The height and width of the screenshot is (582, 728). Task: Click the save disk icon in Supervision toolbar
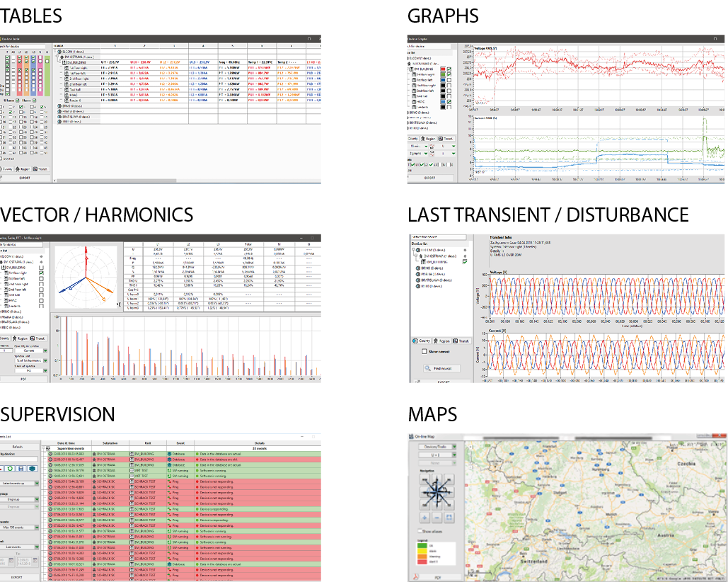(x=21, y=469)
